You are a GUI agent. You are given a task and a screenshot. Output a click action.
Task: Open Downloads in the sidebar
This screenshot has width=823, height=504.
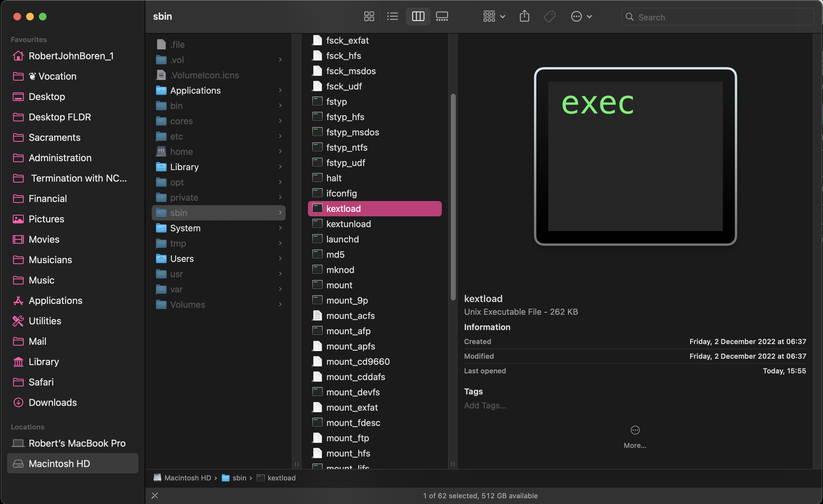coord(53,403)
